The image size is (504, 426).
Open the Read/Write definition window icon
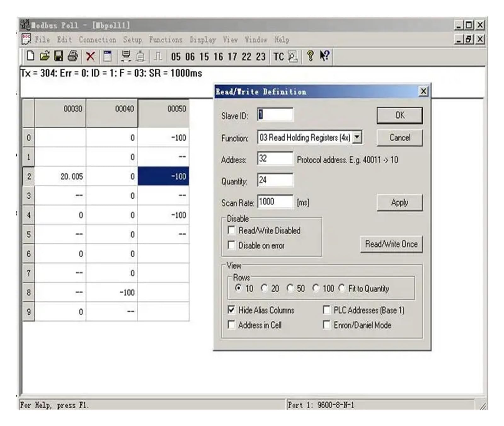(x=107, y=56)
